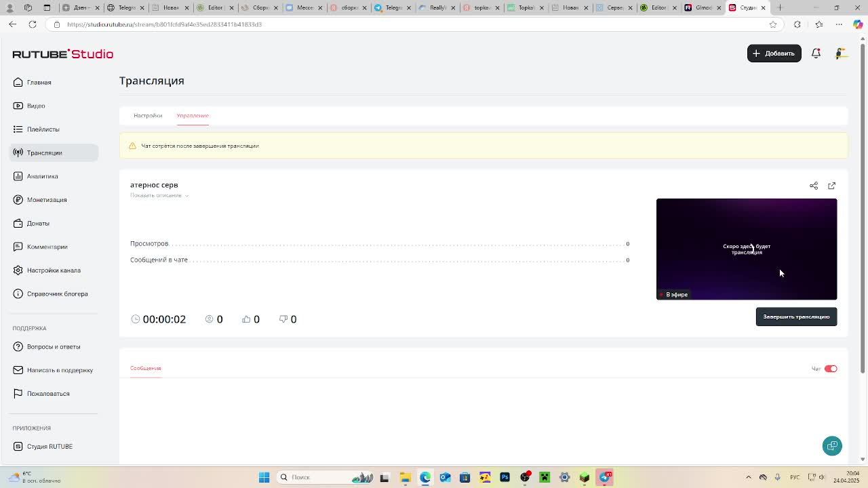Click the taskbar Поиск search box

coord(325,477)
